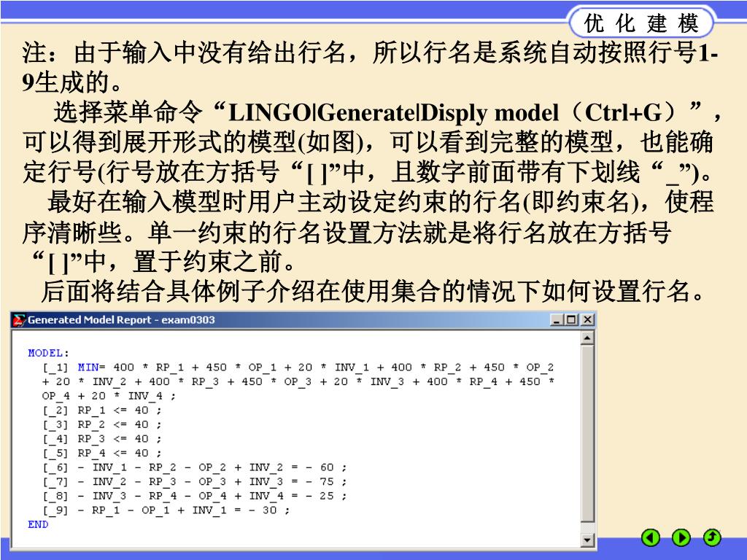The width and height of the screenshot is (747, 560).
Task: Click the text 'LINGO|Generate|Disply model'
Action: pos(393,113)
